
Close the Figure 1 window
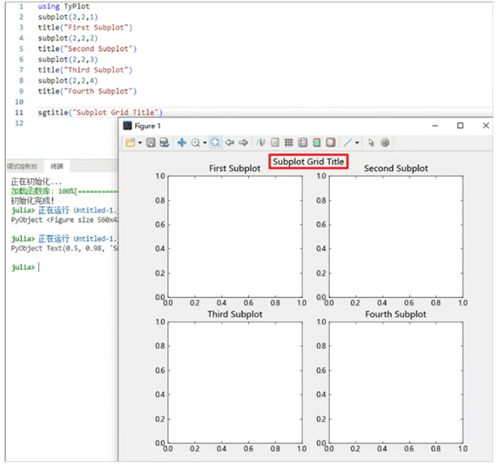click(x=486, y=125)
